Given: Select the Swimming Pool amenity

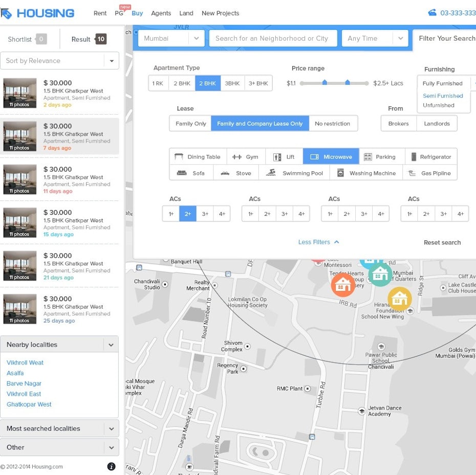Looking at the screenshot, I should (x=294, y=173).
